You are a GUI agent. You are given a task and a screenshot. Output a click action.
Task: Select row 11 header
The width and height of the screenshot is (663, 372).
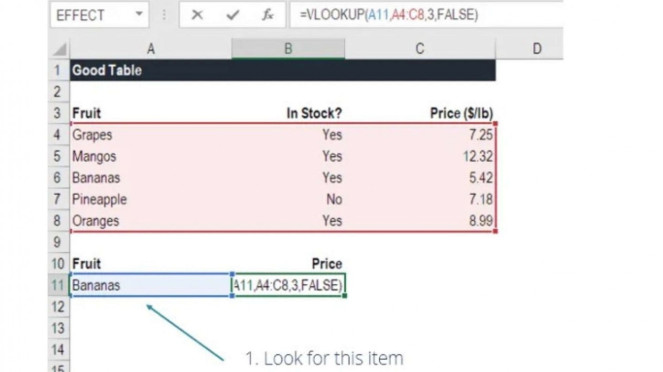click(x=58, y=285)
